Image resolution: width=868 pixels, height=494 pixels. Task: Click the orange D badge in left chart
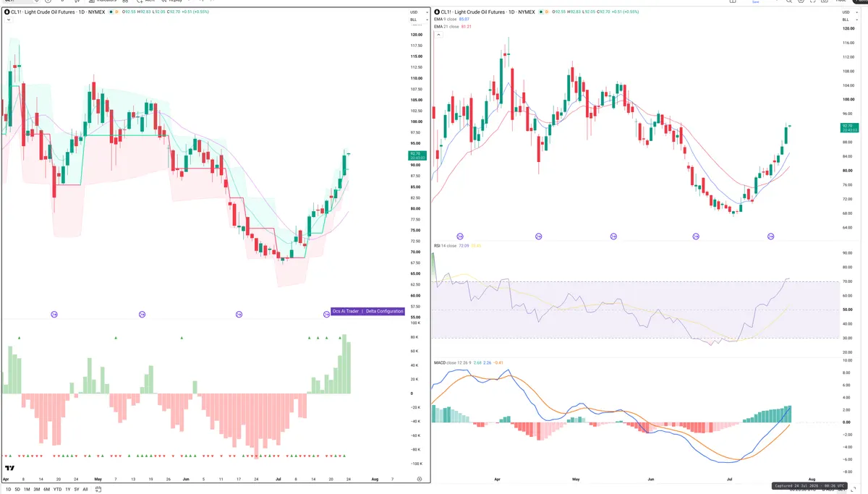coord(117,12)
